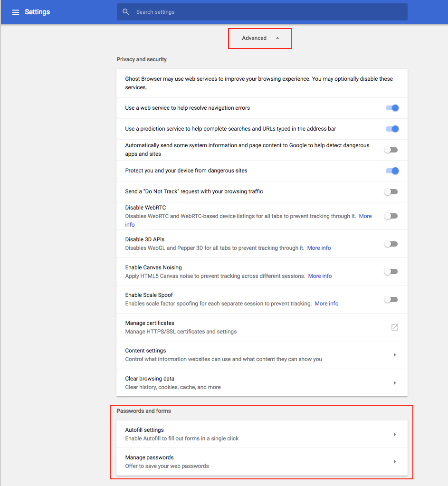
Task: Click 'Clear history, cookies, cache, and more' text
Action: tap(172, 387)
